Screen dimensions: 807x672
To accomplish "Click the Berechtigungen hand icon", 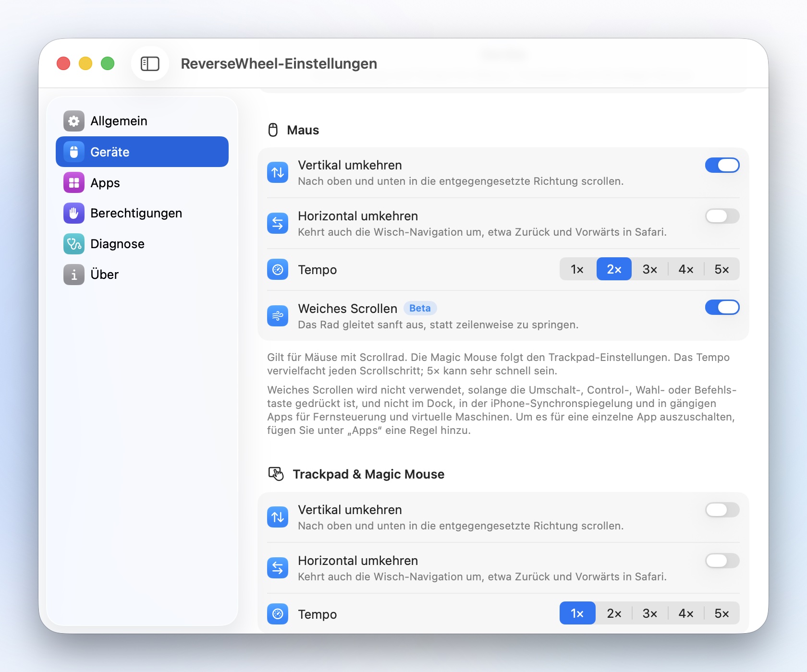I will click(74, 213).
